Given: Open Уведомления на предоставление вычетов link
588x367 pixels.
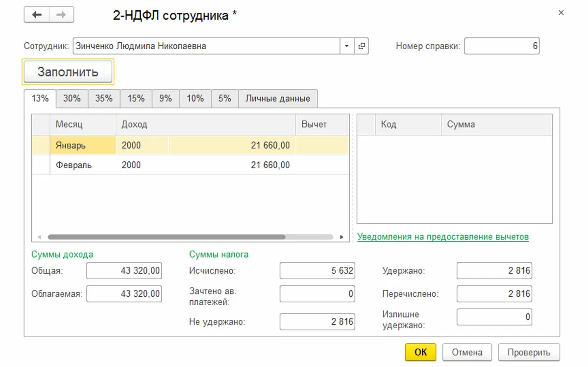Looking at the screenshot, I should coord(443,237).
